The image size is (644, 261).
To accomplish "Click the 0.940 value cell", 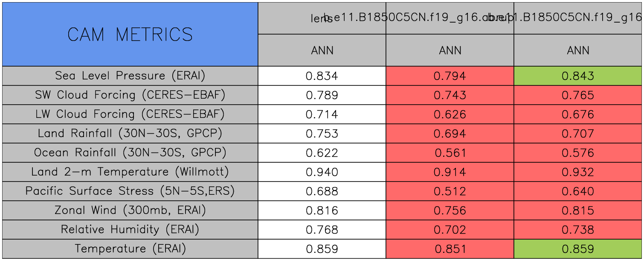I will click(322, 172).
